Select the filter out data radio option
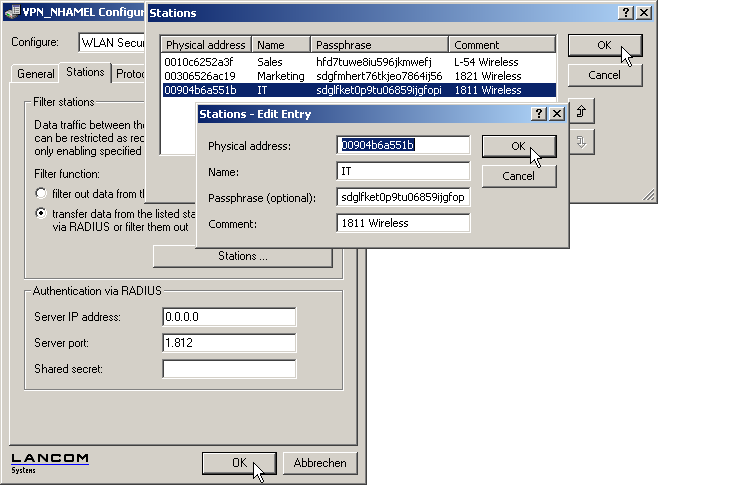 tap(41, 194)
